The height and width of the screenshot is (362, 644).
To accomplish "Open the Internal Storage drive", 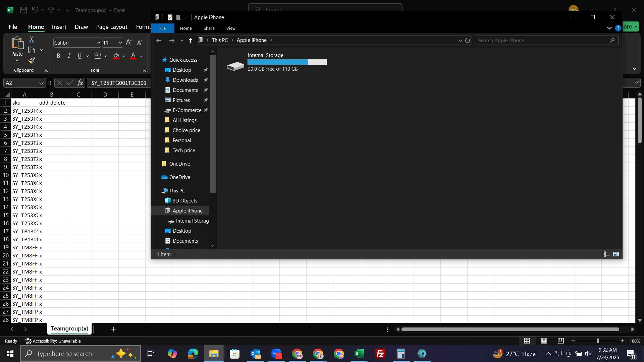I will (277, 62).
